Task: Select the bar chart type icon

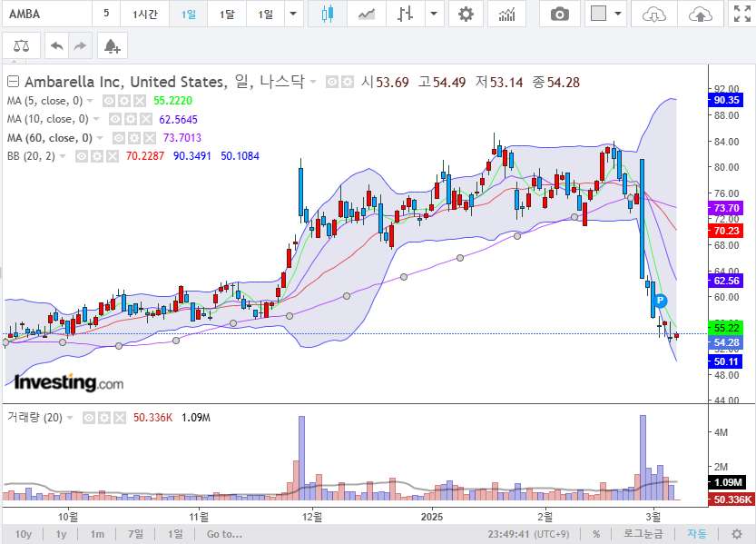Action: point(405,14)
